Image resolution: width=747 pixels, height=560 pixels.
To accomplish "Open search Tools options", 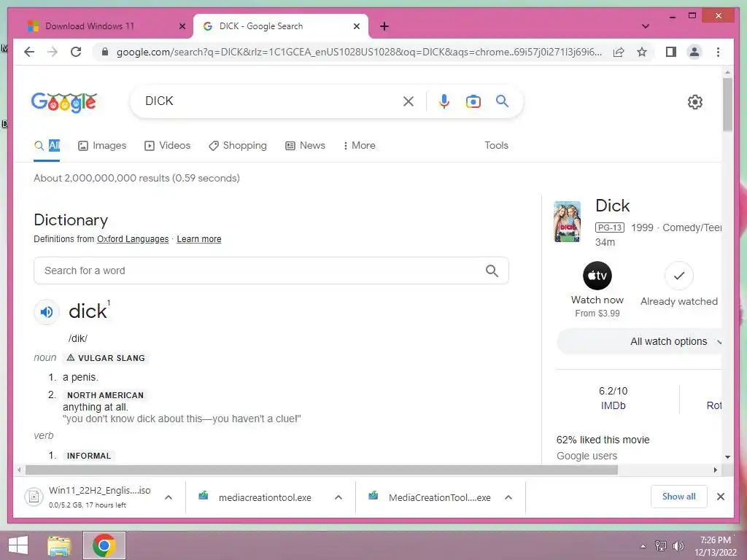I will pos(496,146).
